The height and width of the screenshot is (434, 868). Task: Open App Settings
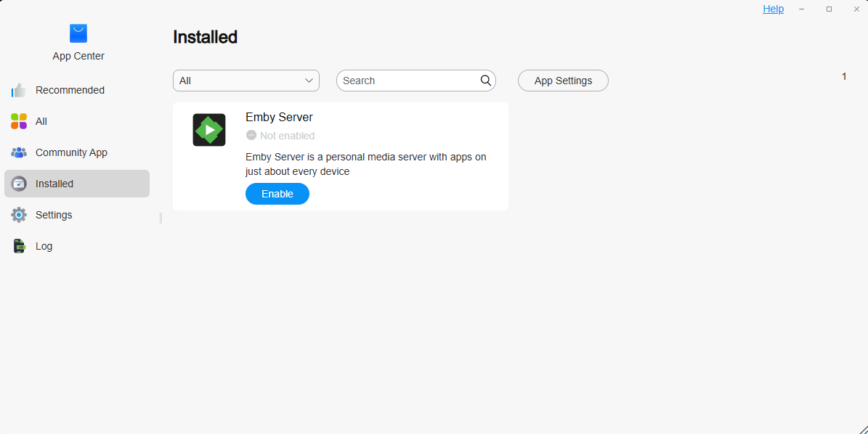(563, 81)
